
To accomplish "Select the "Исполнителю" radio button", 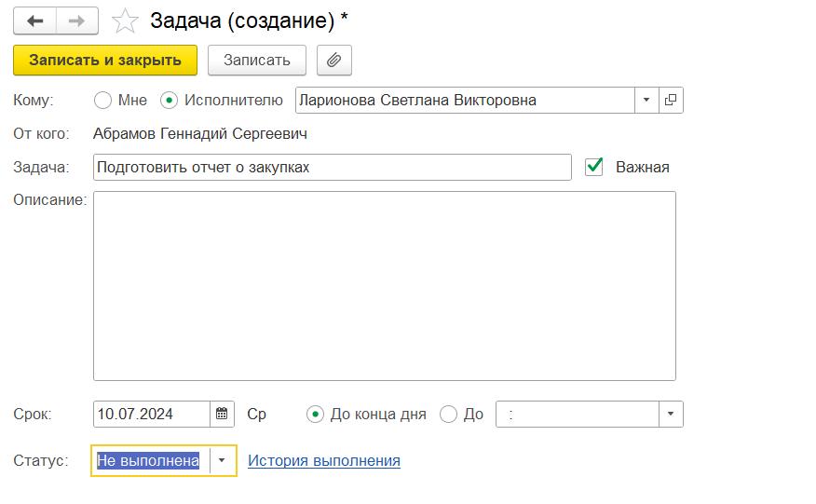I will (170, 101).
